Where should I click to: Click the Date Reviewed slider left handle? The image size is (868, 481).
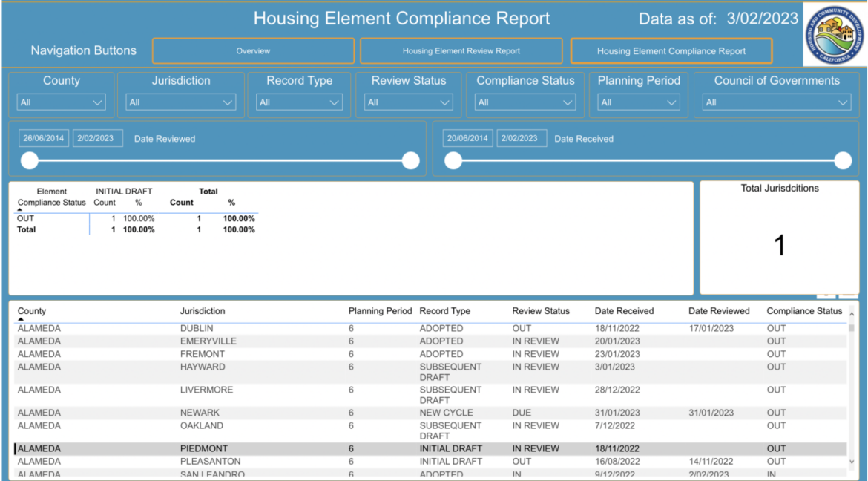(x=30, y=161)
